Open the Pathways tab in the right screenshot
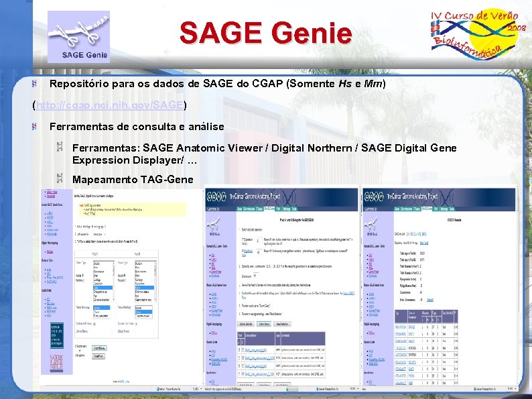 pyautogui.click(x=444, y=209)
